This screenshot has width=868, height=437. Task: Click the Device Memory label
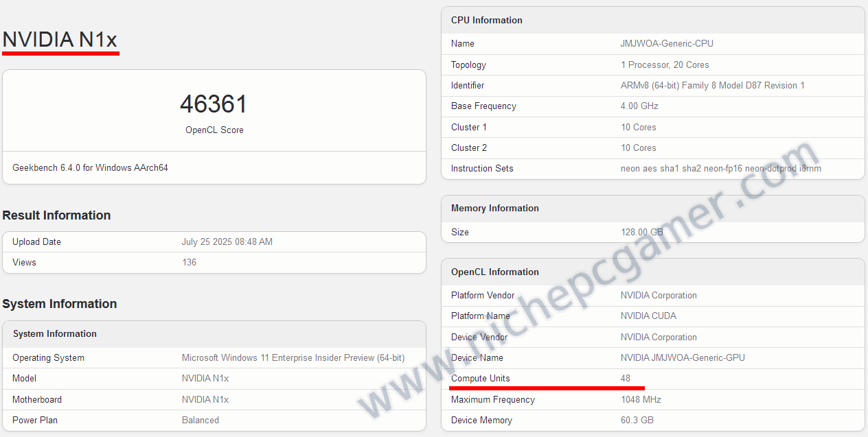tap(481, 420)
